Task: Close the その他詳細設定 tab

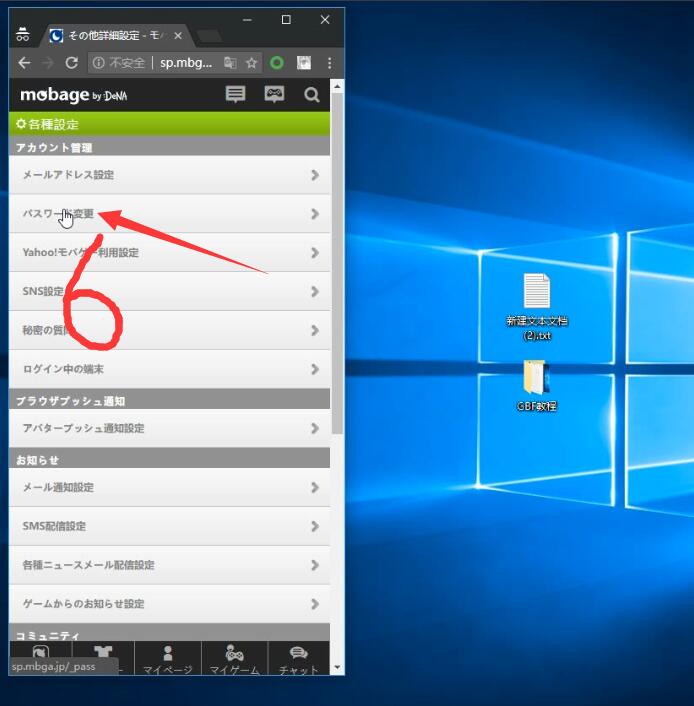Action: (178, 36)
